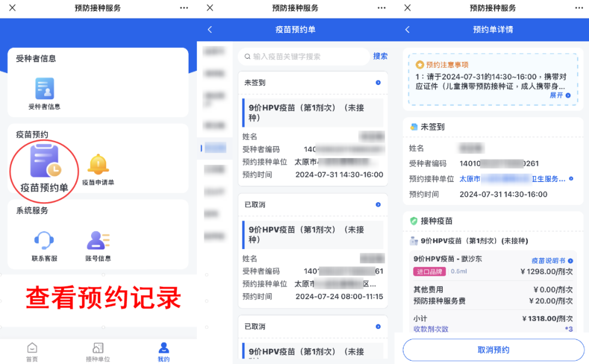Open 预约接种单位 太原市 link in details

[x=516, y=179]
